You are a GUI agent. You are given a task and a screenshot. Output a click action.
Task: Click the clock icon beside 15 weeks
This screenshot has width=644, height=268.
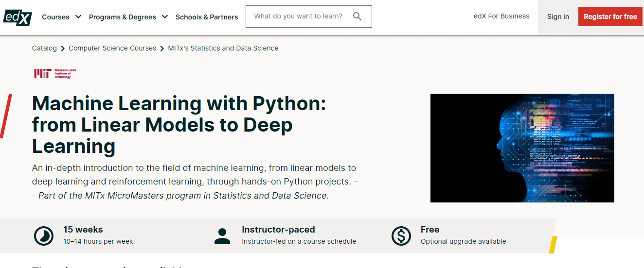coord(44,236)
